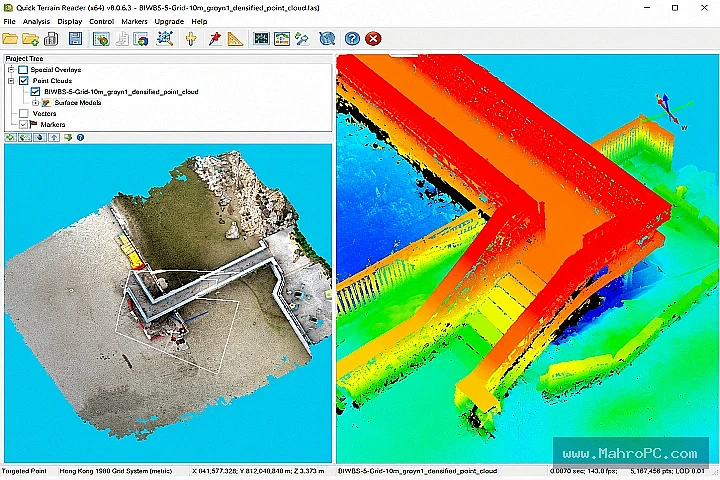
Task: Click the Print toolbar icon
Action: tap(51, 39)
